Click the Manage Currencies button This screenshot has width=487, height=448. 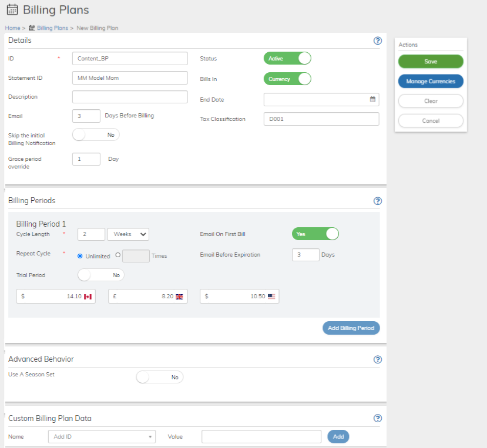(x=431, y=82)
